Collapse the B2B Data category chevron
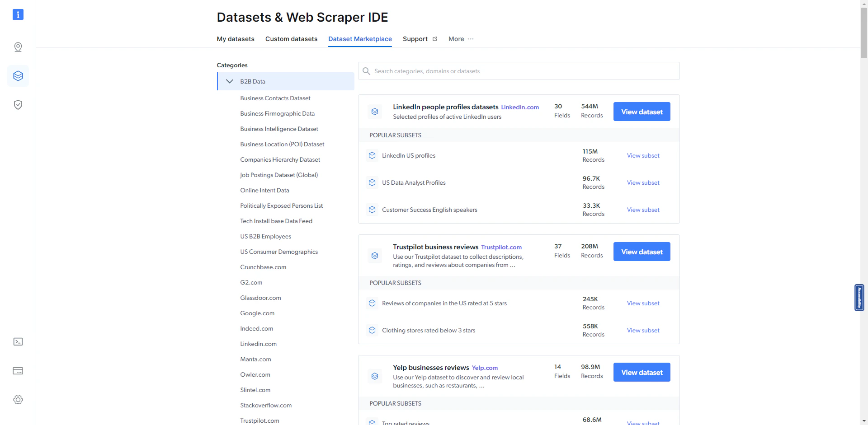 click(x=230, y=81)
